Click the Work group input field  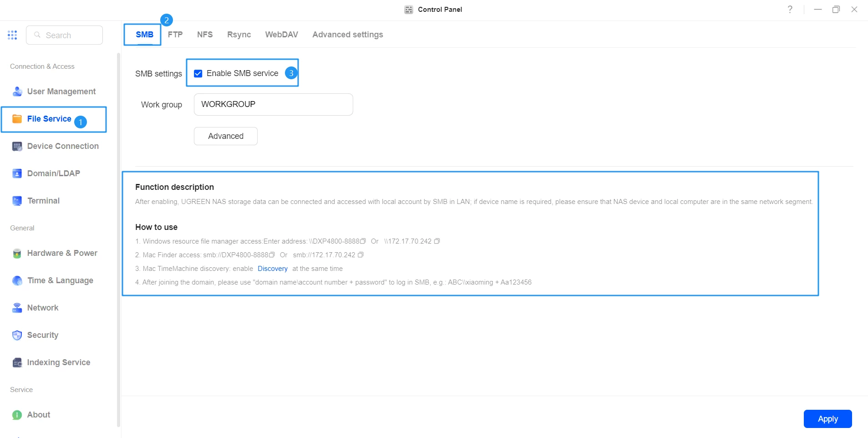(x=274, y=104)
